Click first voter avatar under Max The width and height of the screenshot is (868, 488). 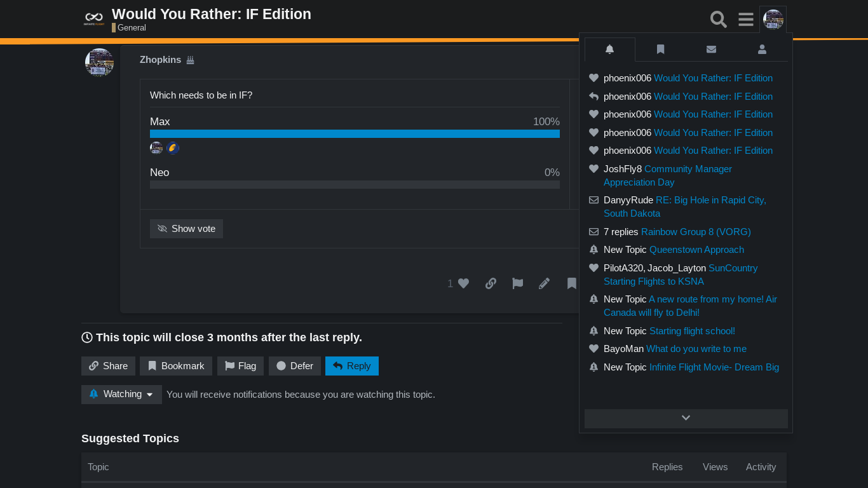point(156,148)
